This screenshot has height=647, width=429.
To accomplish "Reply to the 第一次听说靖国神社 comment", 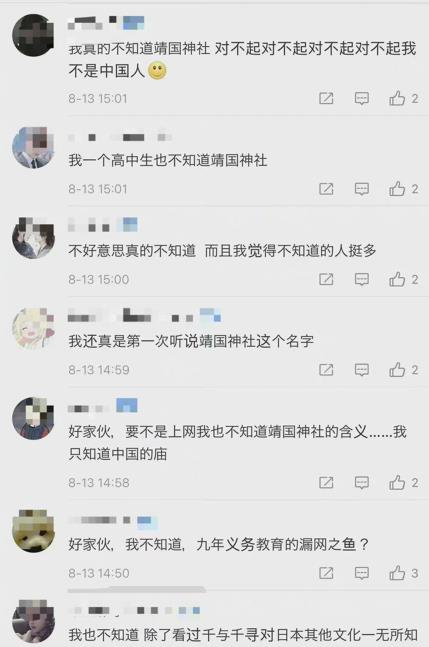I will click(362, 370).
